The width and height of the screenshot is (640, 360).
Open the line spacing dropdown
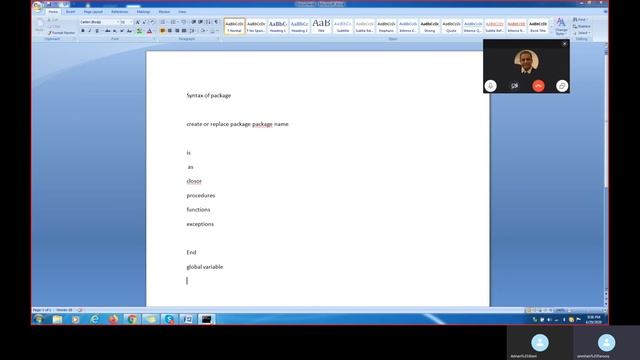click(x=192, y=31)
